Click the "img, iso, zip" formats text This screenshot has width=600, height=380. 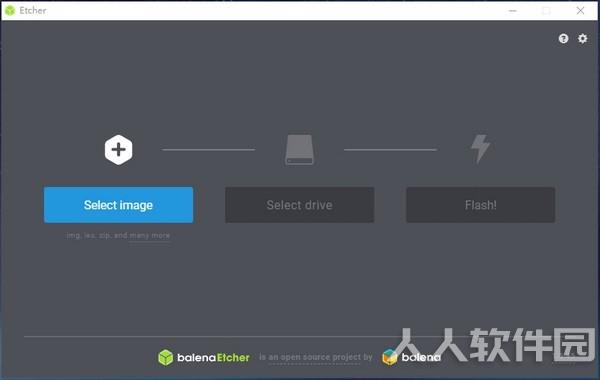click(x=89, y=236)
